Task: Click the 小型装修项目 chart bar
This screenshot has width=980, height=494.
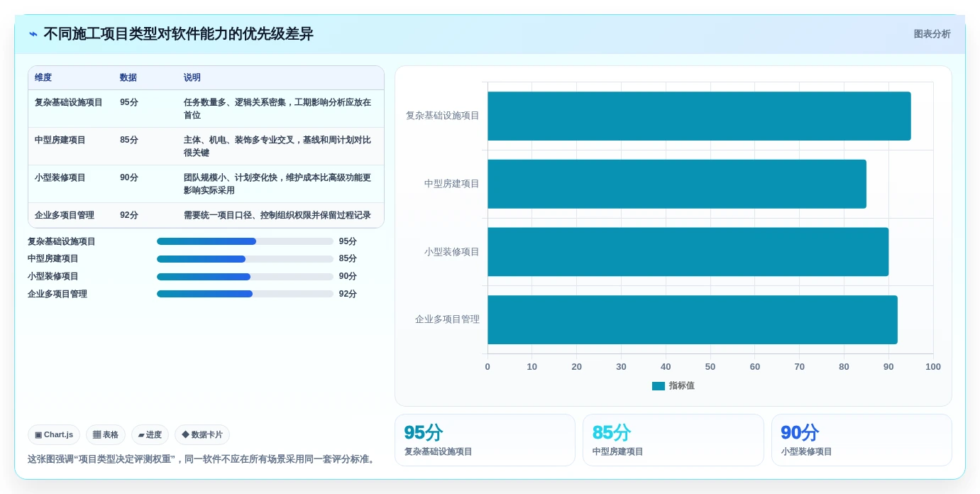Action: (688, 252)
